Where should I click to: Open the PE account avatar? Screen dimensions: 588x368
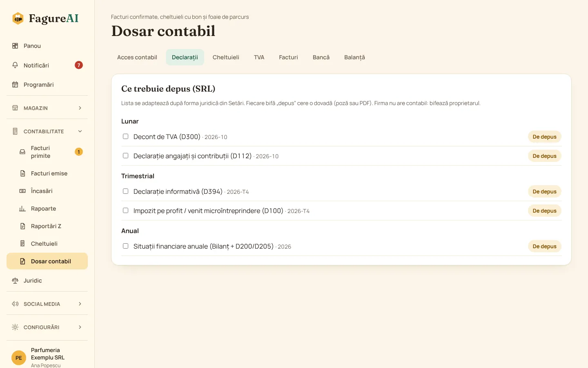pyautogui.click(x=19, y=358)
